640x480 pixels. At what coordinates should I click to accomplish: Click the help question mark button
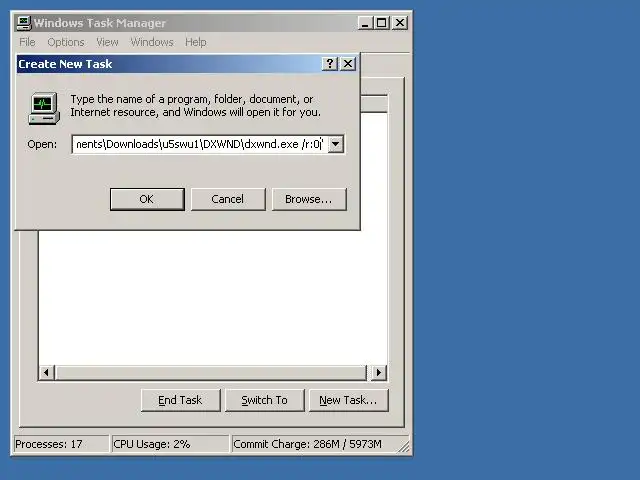330,64
